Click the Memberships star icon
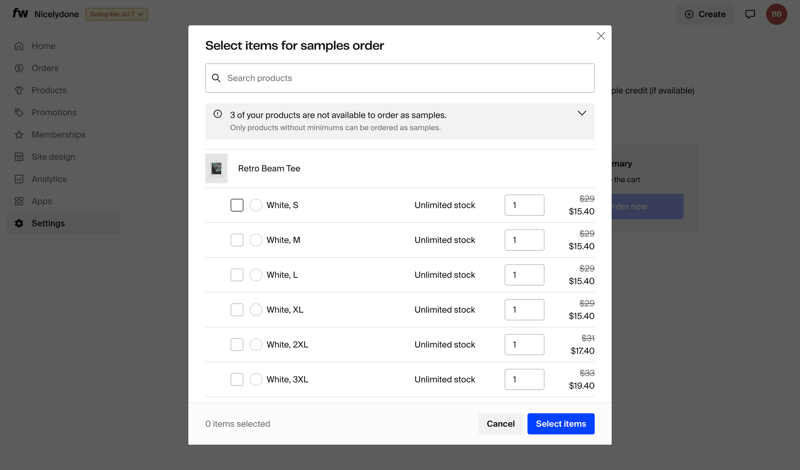This screenshot has width=800, height=470. [x=19, y=135]
